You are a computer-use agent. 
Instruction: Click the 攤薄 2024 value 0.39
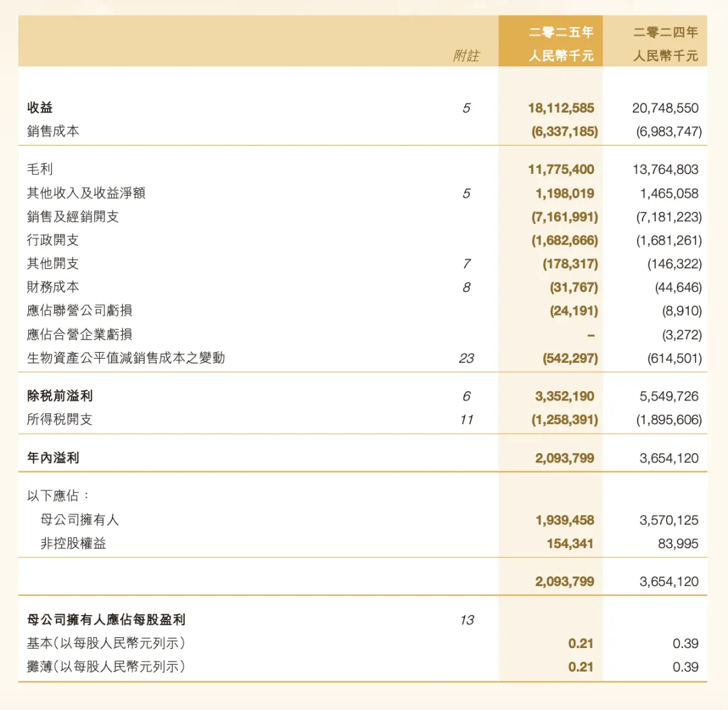[x=686, y=668]
